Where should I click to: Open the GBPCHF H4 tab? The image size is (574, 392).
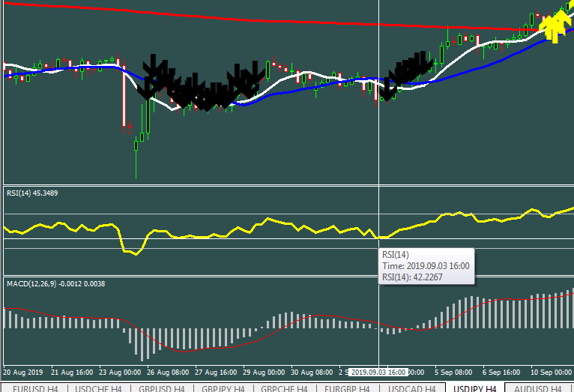pos(285,388)
